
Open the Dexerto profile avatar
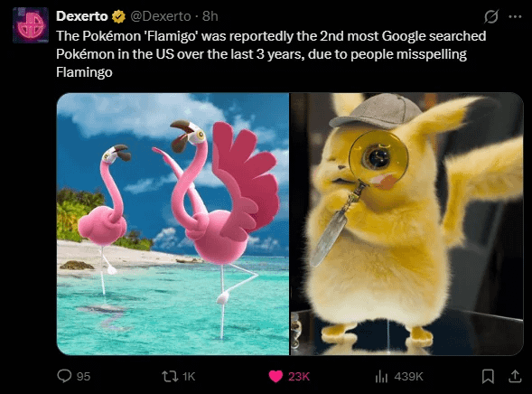point(31,25)
